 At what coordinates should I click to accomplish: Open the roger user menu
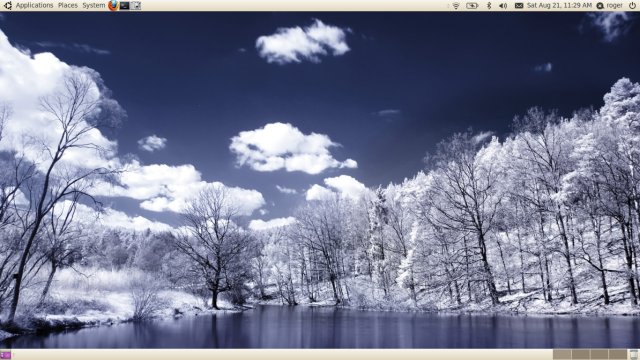pos(614,6)
